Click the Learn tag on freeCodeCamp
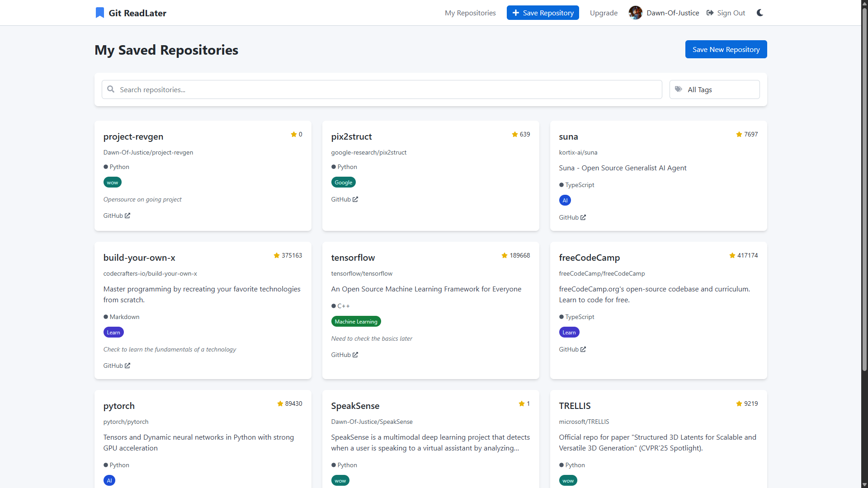868x488 pixels. 569,333
